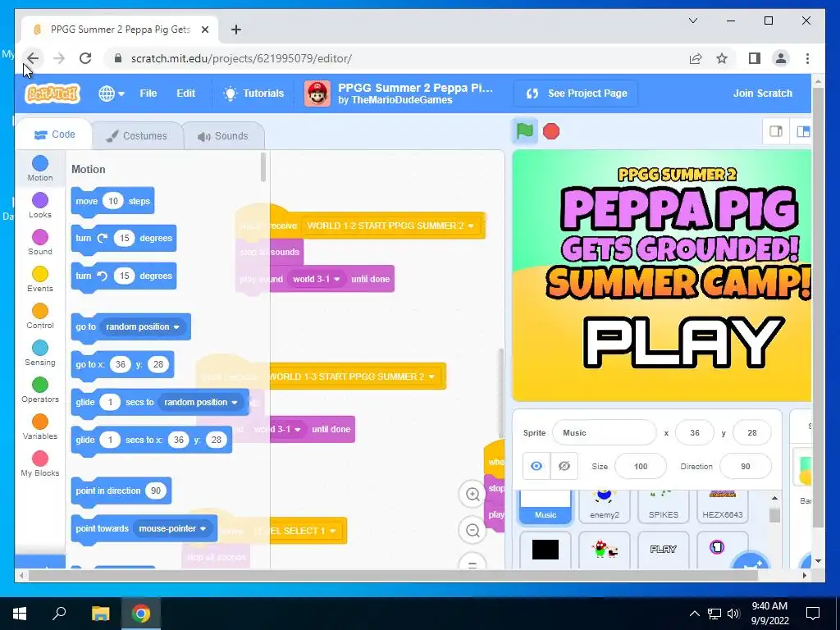This screenshot has height=630, width=840.
Task: Select the Looks block category
Action: (x=40, y=205)
